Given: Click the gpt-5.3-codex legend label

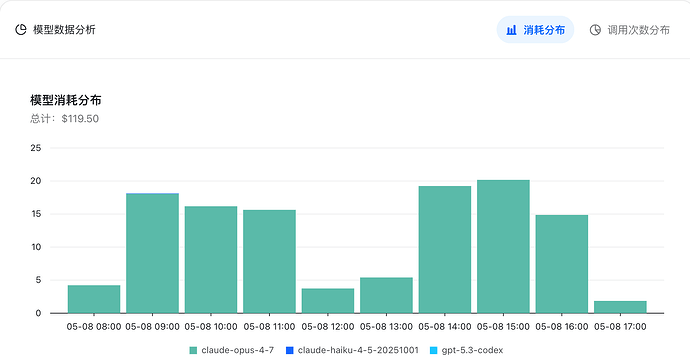Looking at the screenshot, I should (x=472, y=350).
